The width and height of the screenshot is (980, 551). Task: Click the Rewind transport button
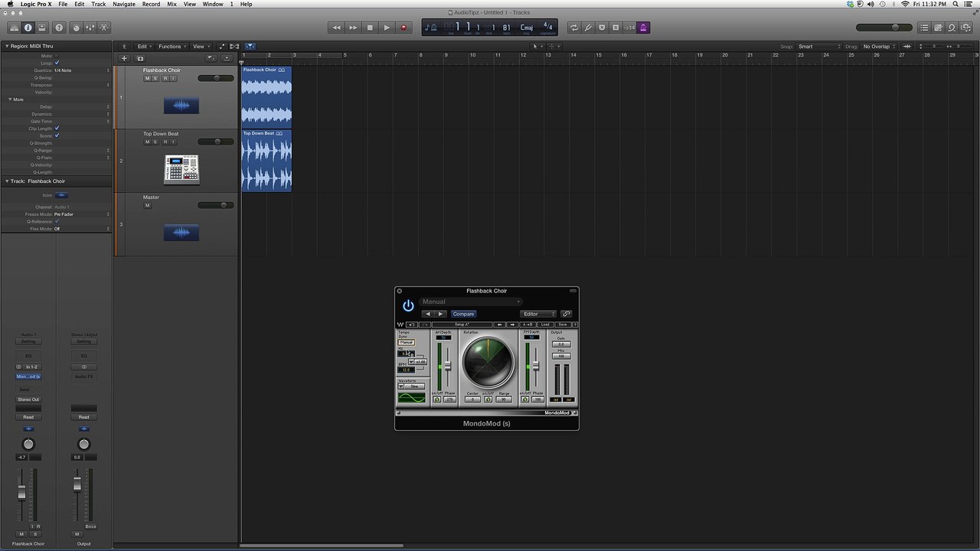(336, 28)
